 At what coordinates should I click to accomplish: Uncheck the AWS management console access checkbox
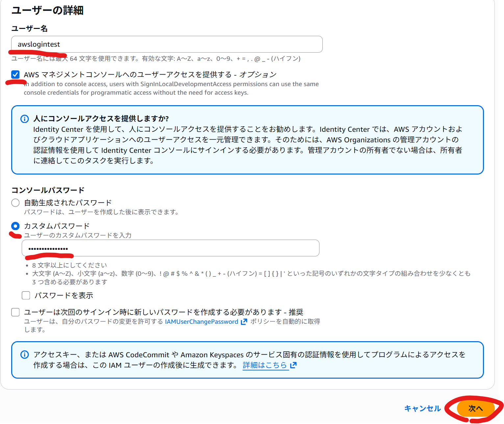(15, 75)
